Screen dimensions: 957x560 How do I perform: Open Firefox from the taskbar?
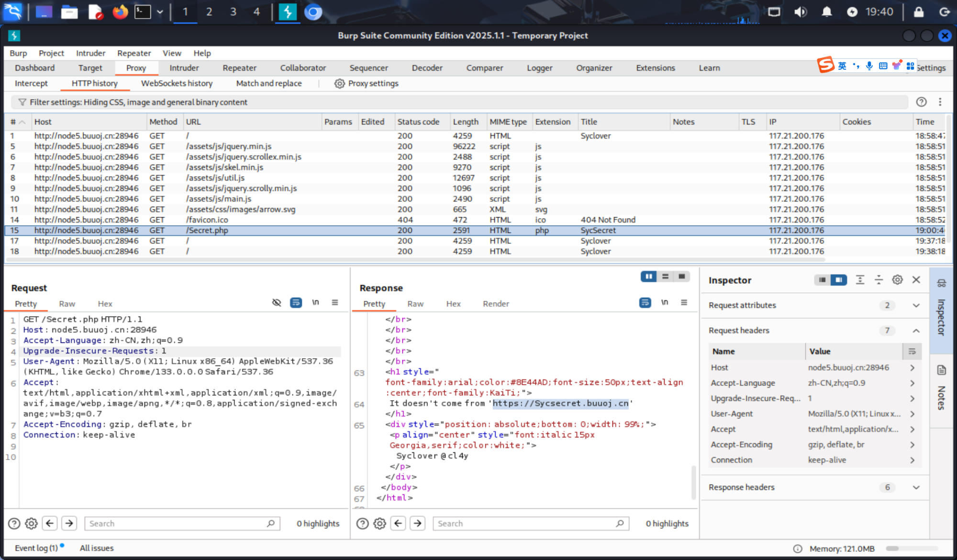[120, 12]
